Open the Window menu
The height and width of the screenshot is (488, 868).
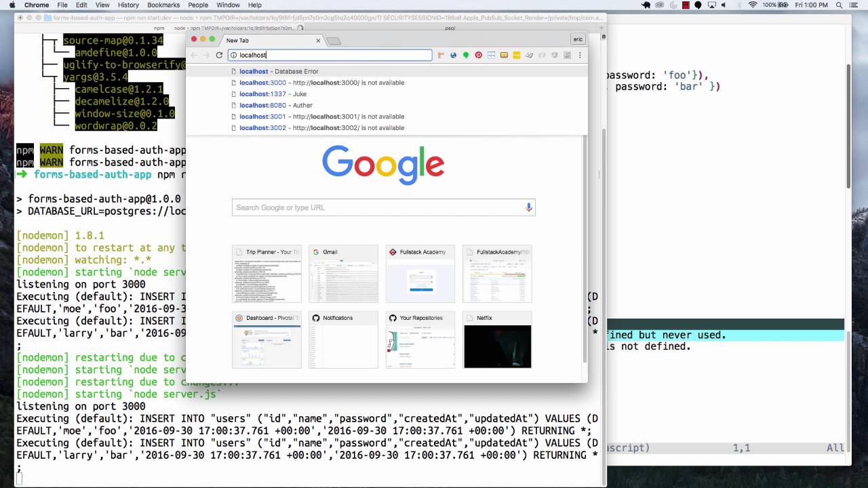pos(229,5)
